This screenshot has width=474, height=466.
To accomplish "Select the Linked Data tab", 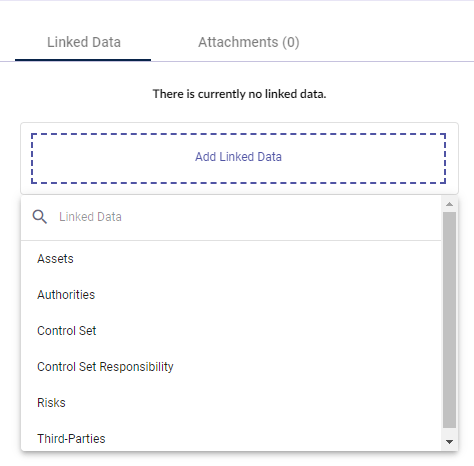I will click(x=84, y=42).
